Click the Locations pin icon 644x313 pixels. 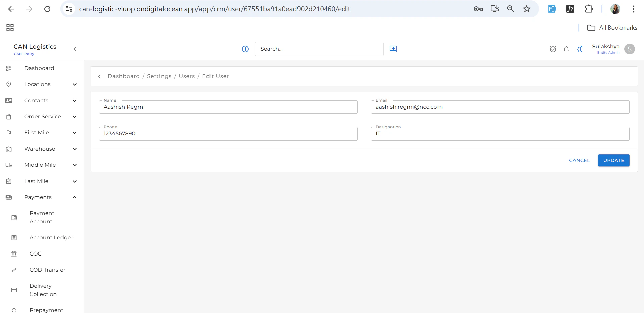9,84
